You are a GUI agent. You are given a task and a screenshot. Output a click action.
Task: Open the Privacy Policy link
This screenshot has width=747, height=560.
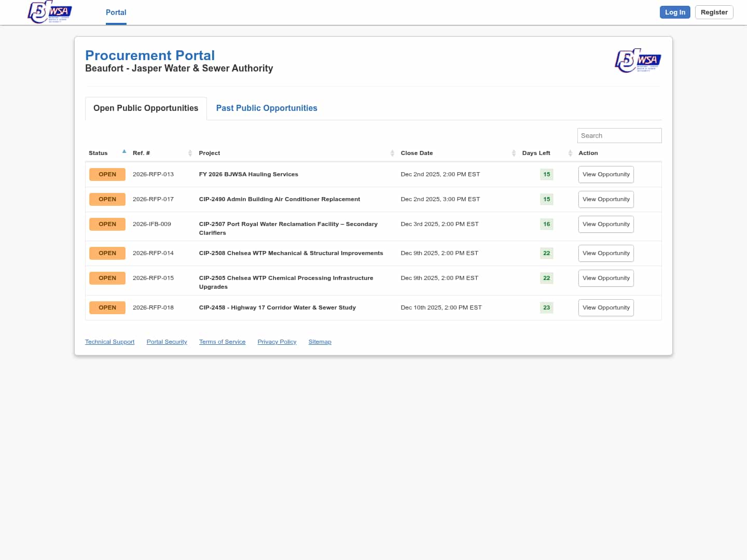pos(276,342)
